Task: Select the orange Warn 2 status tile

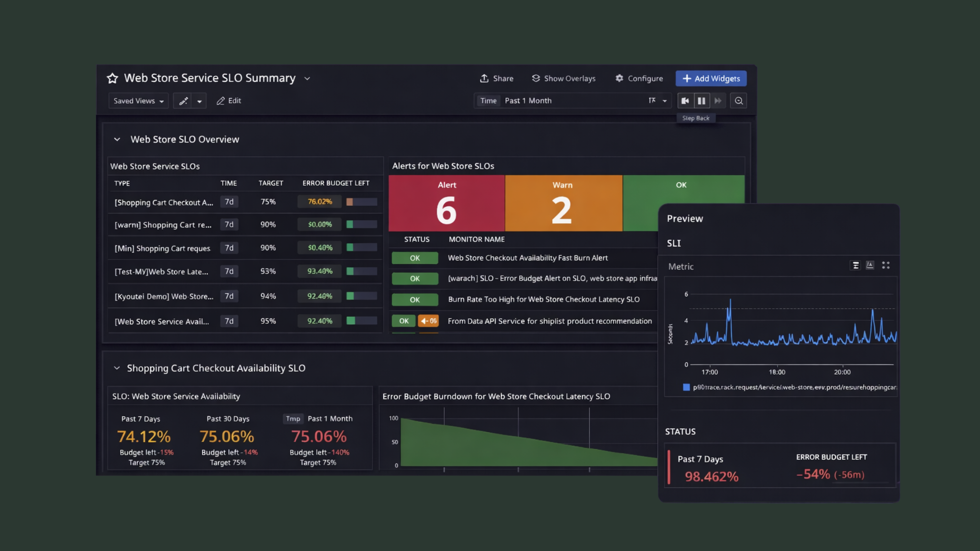Action: (x=563, y=203)
